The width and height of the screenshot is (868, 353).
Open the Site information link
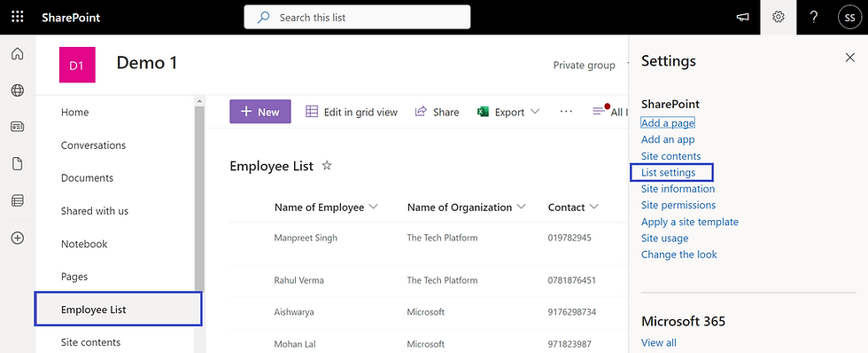coord(678,189)
